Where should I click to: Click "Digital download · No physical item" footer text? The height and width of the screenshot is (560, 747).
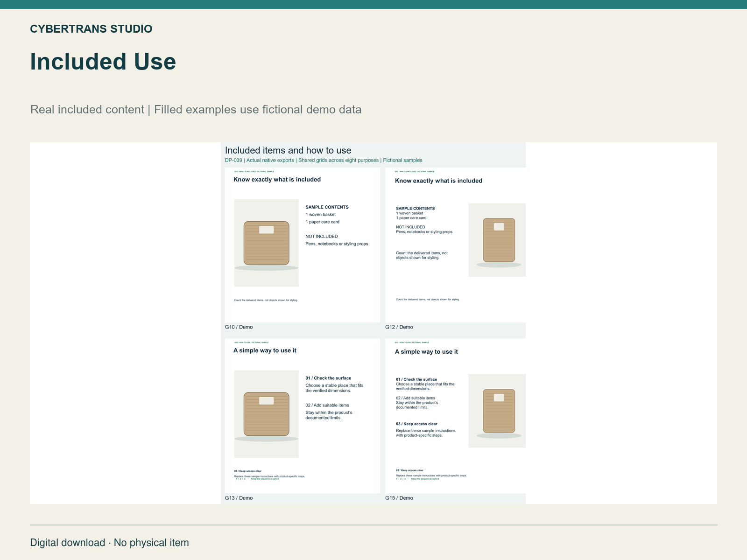coord(110,543)
